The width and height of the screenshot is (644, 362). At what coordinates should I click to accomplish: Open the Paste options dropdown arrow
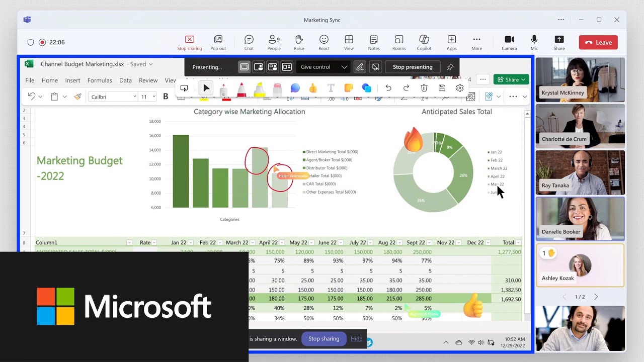(x=65, y=97)
